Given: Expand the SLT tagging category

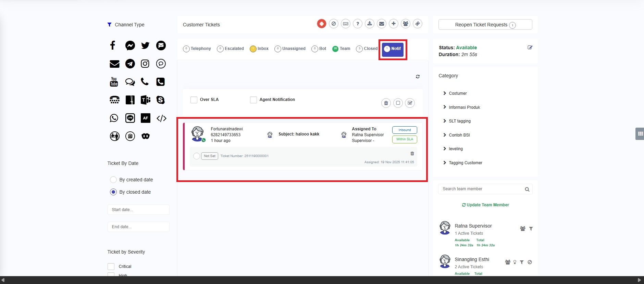Looking at the screenshot, I should coord(445,121).
